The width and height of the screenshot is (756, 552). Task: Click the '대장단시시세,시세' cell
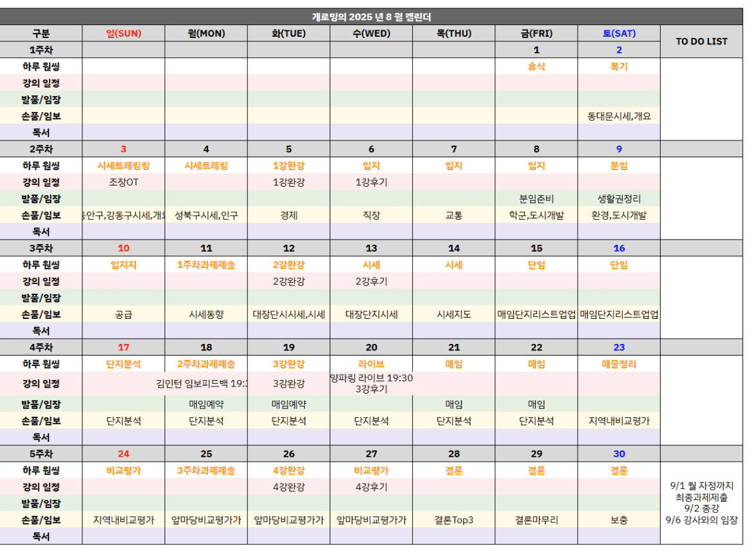pos(288,314)
